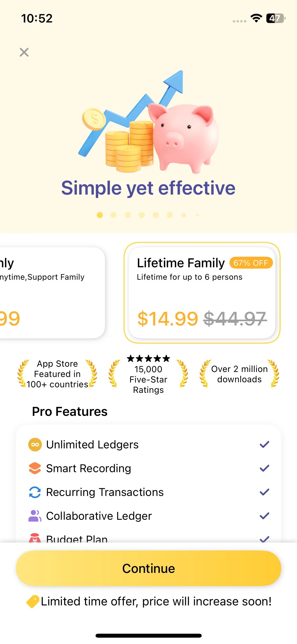Tap the Unlimited Ledgers infinity icon

(35, 445)
